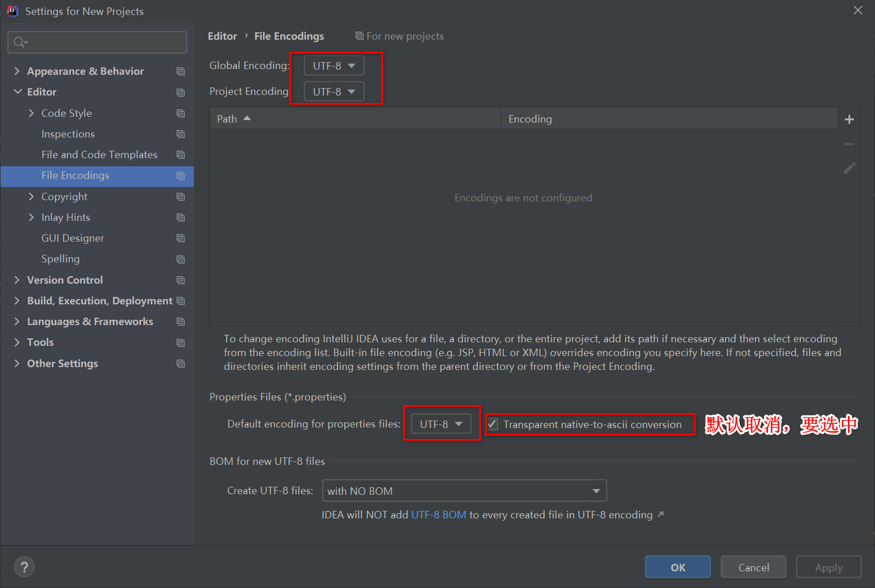Select Inspections in the sidebar
Viewport: 875px width, 588px height.
(68, 133)
